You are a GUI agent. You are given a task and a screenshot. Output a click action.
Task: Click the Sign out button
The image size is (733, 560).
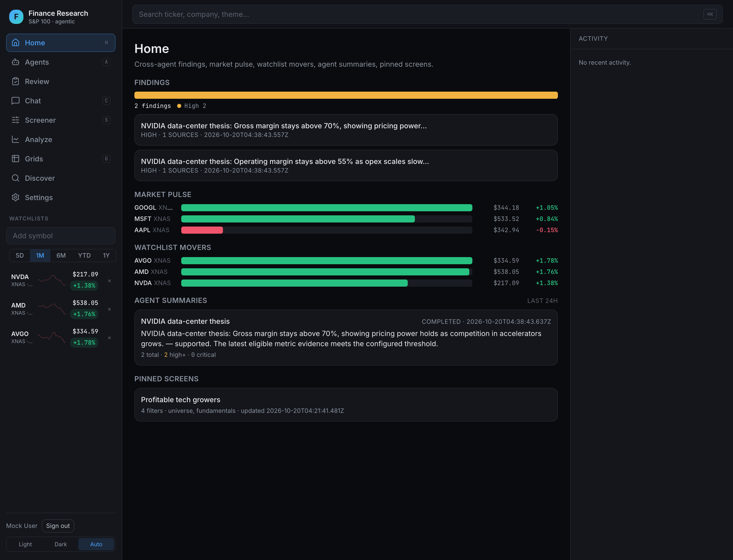[x=58, y=526]
